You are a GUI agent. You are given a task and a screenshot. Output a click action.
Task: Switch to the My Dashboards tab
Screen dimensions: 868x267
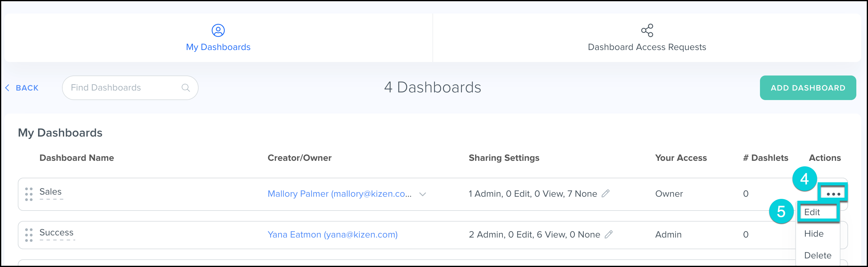click(x=218, y=47)
